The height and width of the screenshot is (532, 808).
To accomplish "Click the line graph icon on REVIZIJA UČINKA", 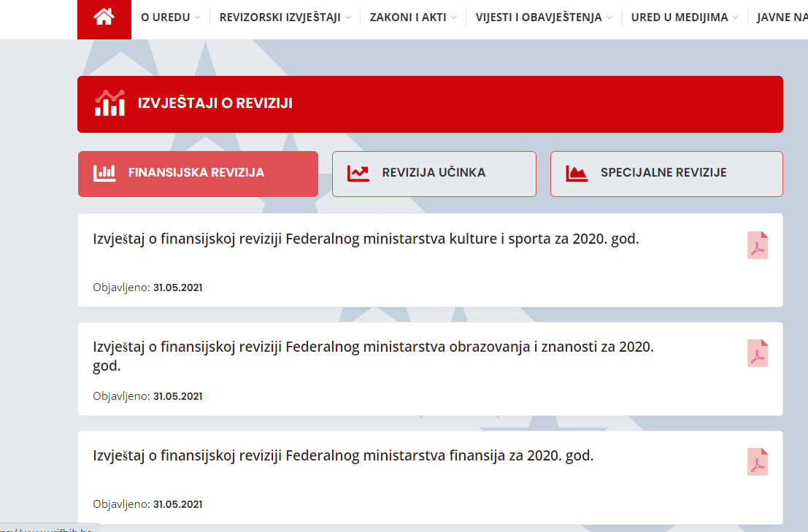I will (x=357, y=173).
